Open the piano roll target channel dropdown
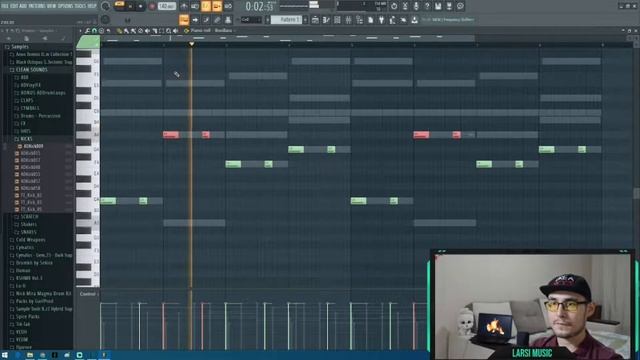This screenshot has width=640, height=360. tap(224, 31)
